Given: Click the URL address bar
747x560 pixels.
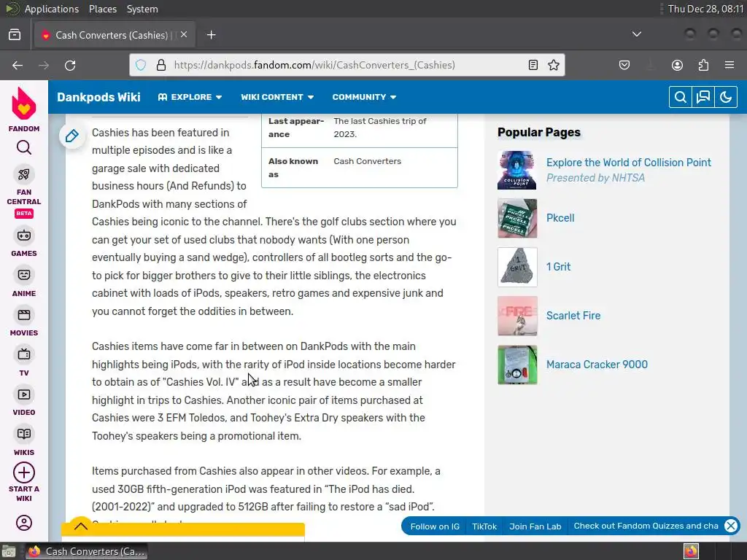Looking at the screenshot, I should pyautogui.click(x=347, y=65).
